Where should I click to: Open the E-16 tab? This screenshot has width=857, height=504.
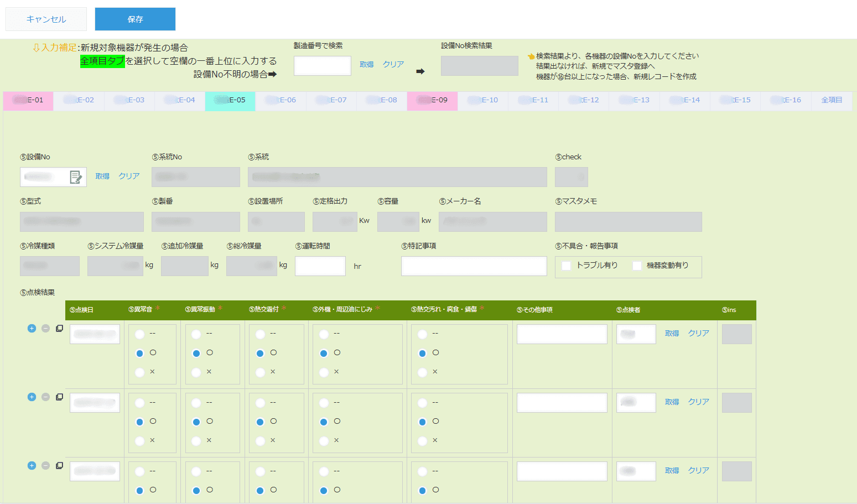coord(786,100)
